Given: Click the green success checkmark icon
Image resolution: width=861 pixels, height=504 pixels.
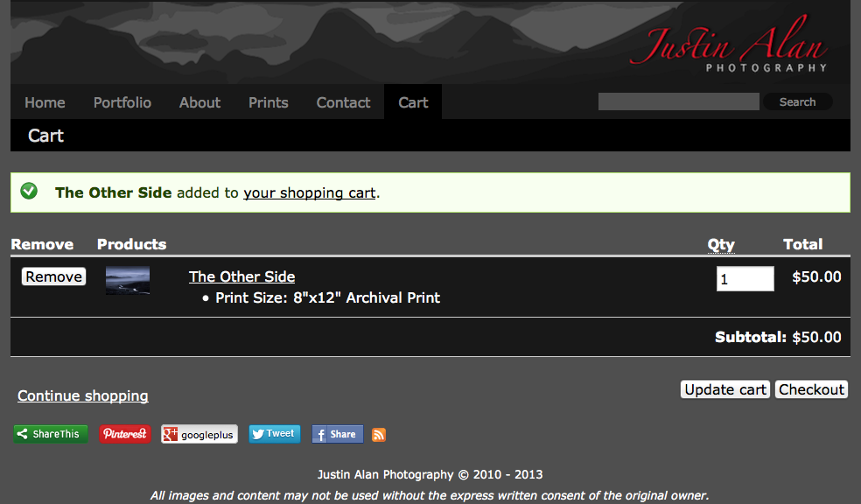Looking at the screenshot, I should click(29, 191).
